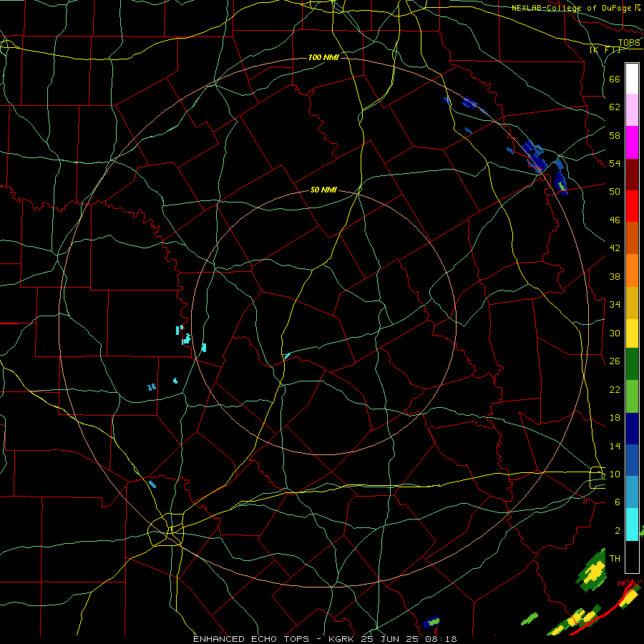Screen dimensions: 644x644
Task: Pick the navy blue legend swatch near 18
Action: (632, 429)
